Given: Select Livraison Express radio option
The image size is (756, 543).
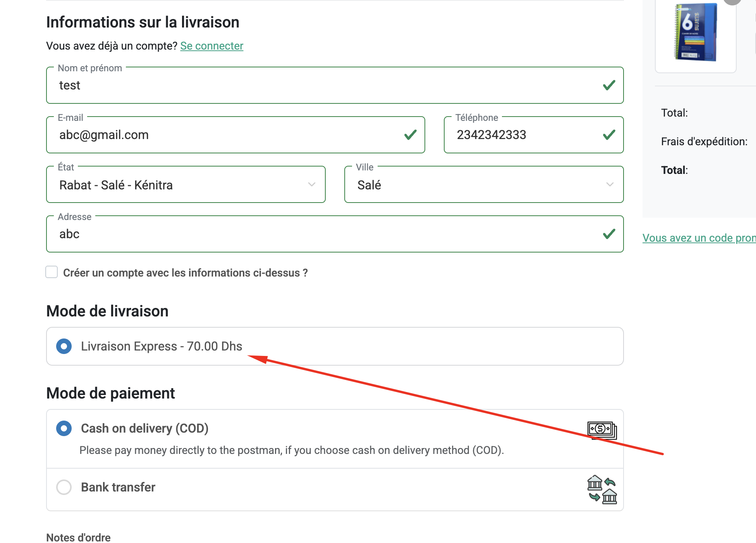Looking at the screenshot, I should click(x=64, y=346).
